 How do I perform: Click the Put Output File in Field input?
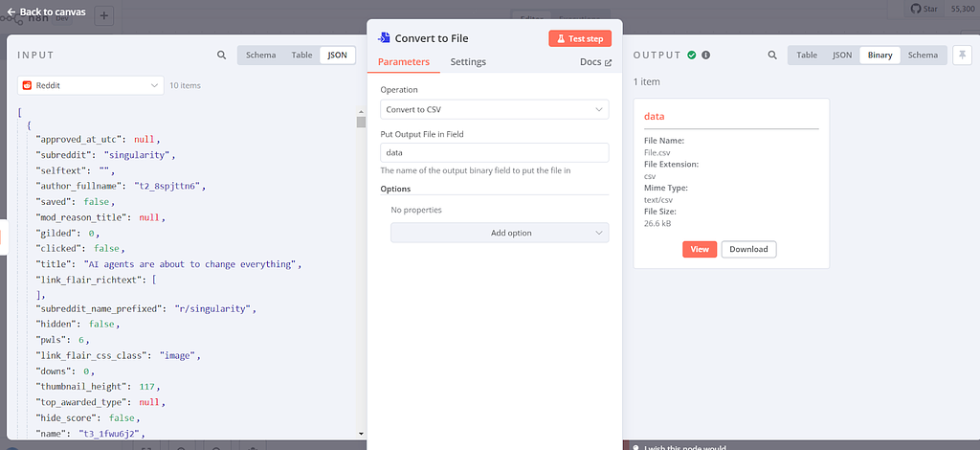tap(494, 152)
